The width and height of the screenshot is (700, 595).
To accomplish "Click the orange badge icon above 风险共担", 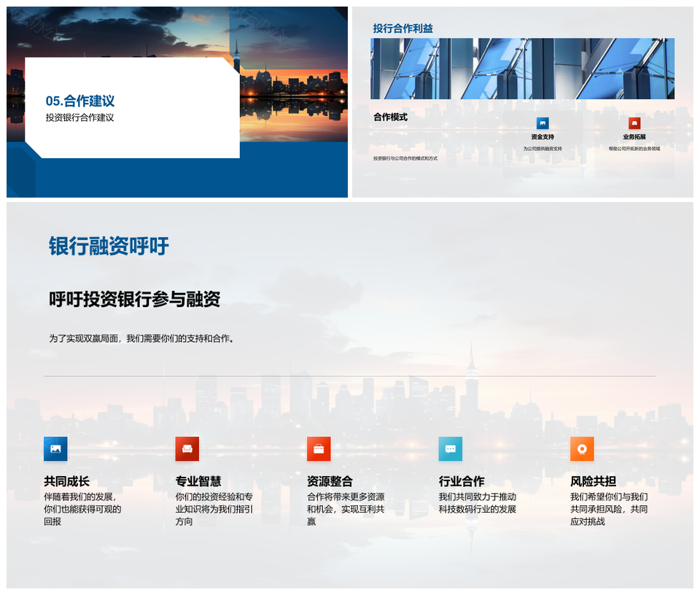I will coord(582,448).
